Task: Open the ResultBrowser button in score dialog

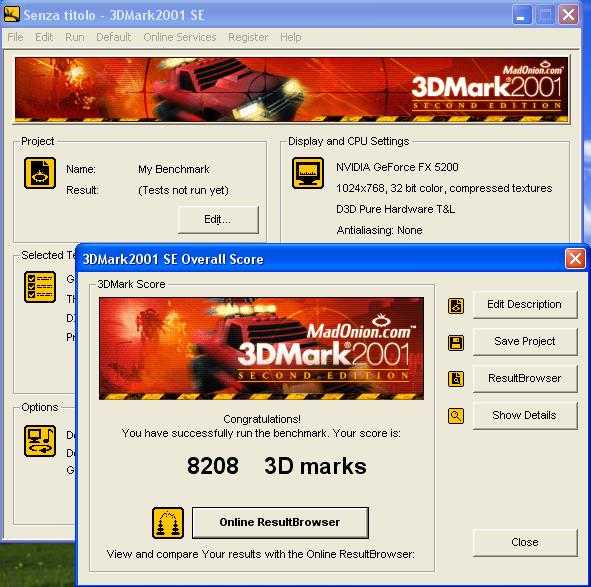Action: (x=525, y=379)
